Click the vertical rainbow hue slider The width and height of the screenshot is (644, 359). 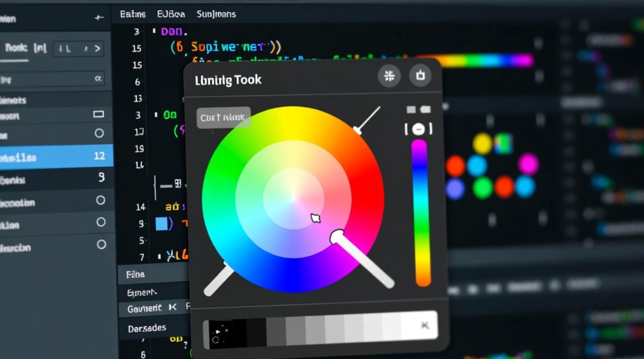click(421, 213)
